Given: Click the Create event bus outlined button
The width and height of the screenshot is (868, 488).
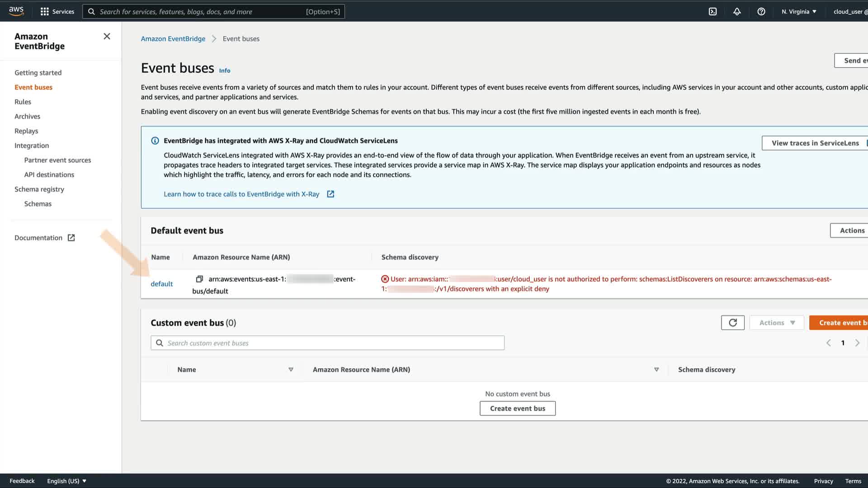Looking at the screenshot, I should 517,408.
